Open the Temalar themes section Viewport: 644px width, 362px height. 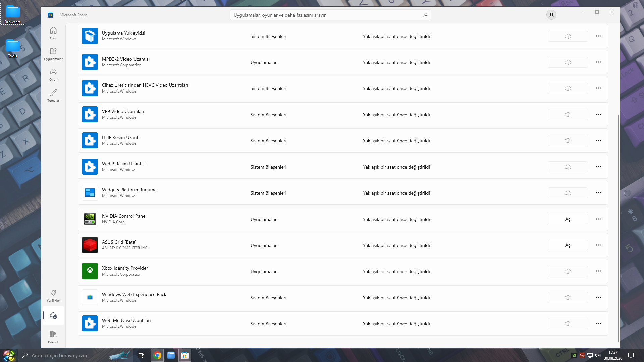click(53, 96)
